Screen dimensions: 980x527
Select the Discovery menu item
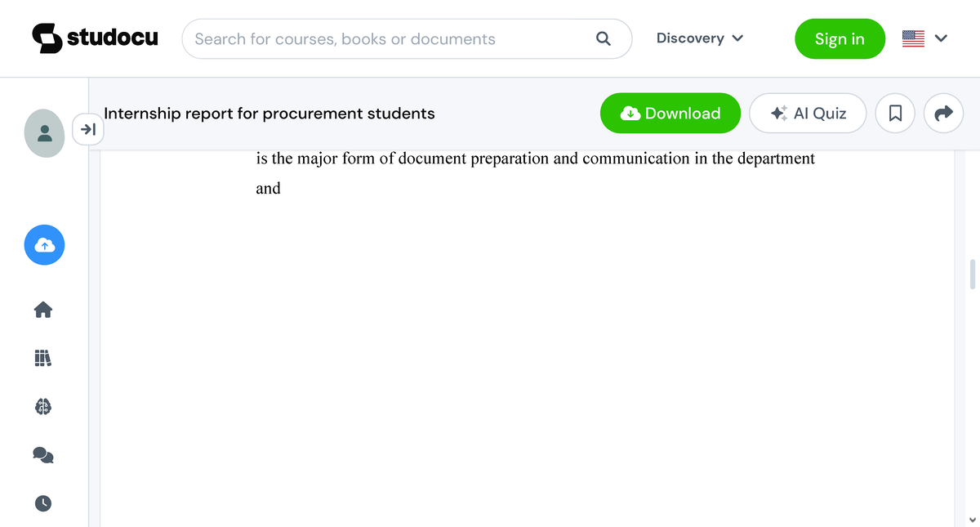pos(691,38)
